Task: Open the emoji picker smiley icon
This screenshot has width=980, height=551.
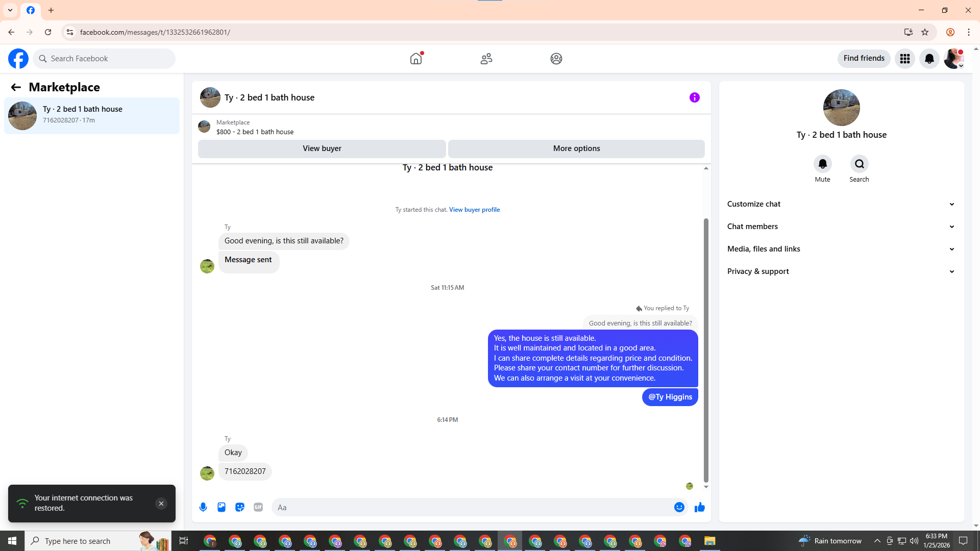Action: [x=679, y=507]
